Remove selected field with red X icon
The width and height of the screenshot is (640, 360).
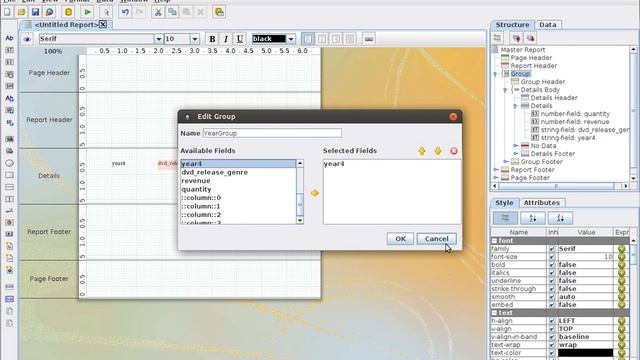[454, 151]
